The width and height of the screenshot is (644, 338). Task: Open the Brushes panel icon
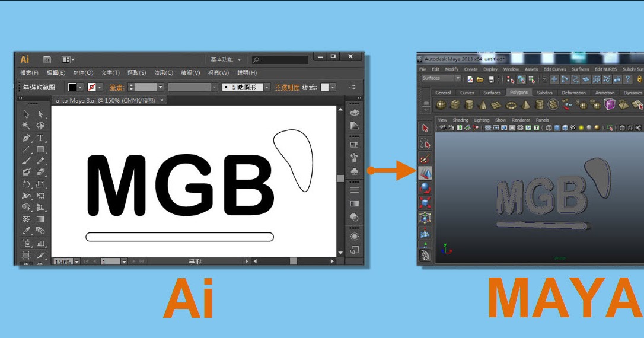click(x=355, y=158)
